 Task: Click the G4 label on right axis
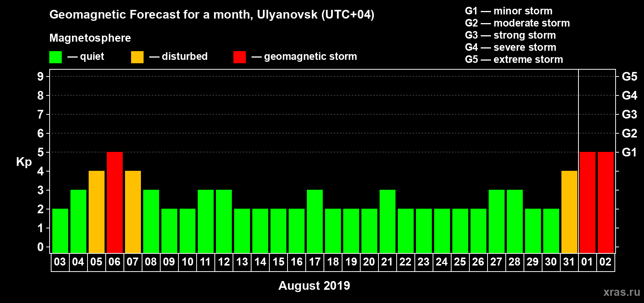630,95
